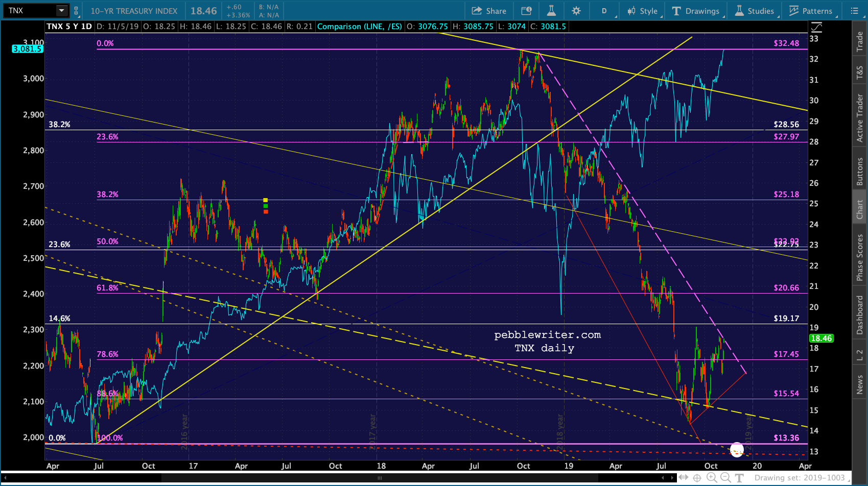The height and width of the screenshot is (486, 868).
Task: Open the Style menu
Action: (643, 11)
